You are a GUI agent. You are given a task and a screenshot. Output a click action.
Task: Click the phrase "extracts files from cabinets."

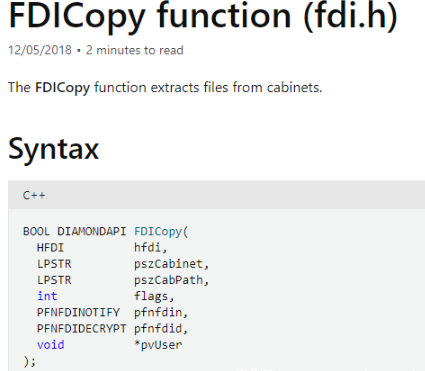tap(236, 88)
